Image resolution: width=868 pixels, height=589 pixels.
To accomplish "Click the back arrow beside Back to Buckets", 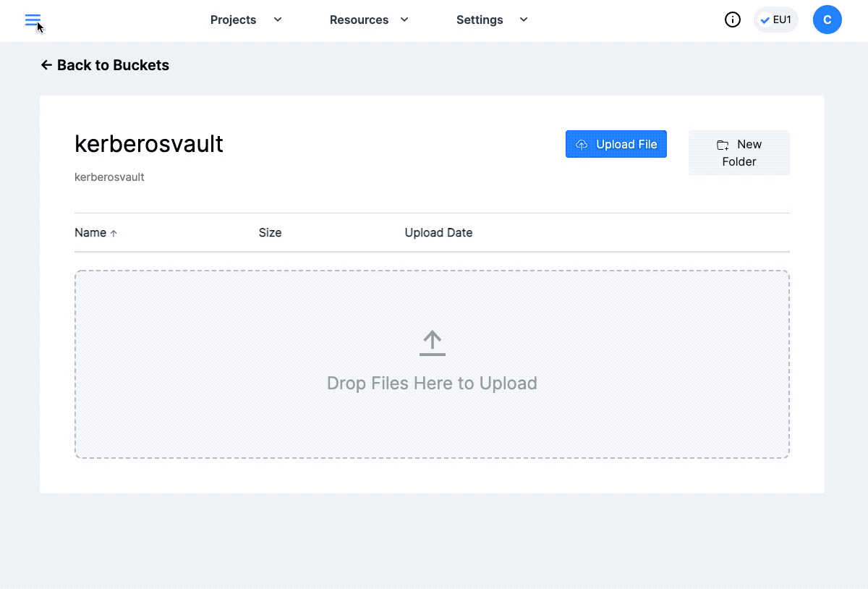I will [x=45, y=65].
